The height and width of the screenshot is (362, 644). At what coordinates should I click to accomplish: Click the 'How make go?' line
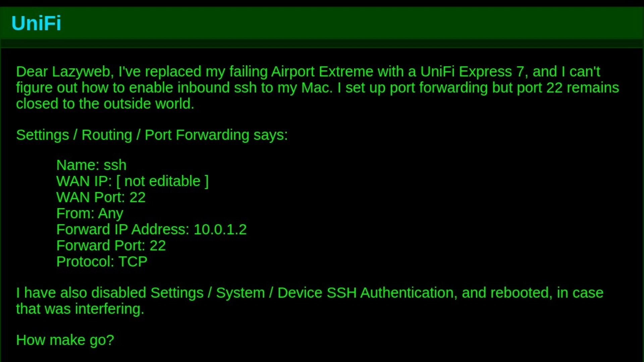coord(65,340)
